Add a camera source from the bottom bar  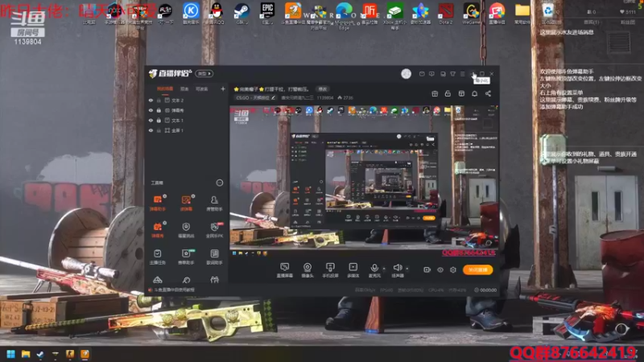(x=308, y=270)
